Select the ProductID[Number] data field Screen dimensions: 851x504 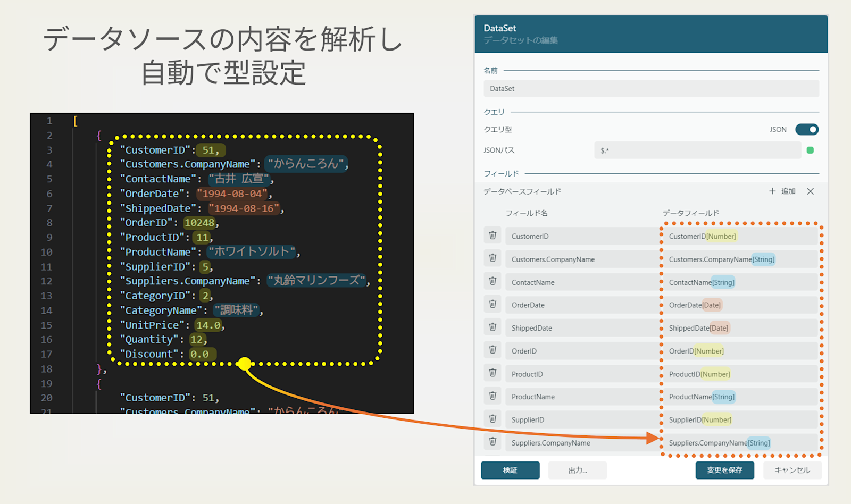tap(740, 374)
